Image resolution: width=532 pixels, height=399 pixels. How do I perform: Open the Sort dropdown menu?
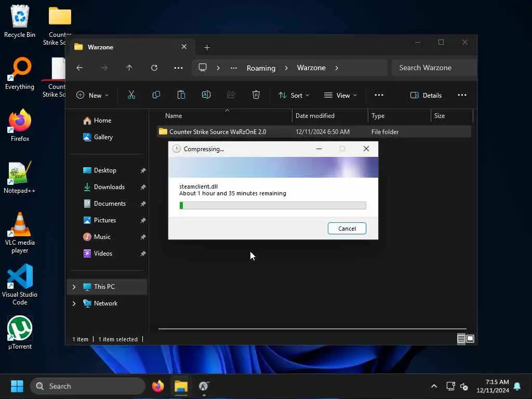coord(294,96)
